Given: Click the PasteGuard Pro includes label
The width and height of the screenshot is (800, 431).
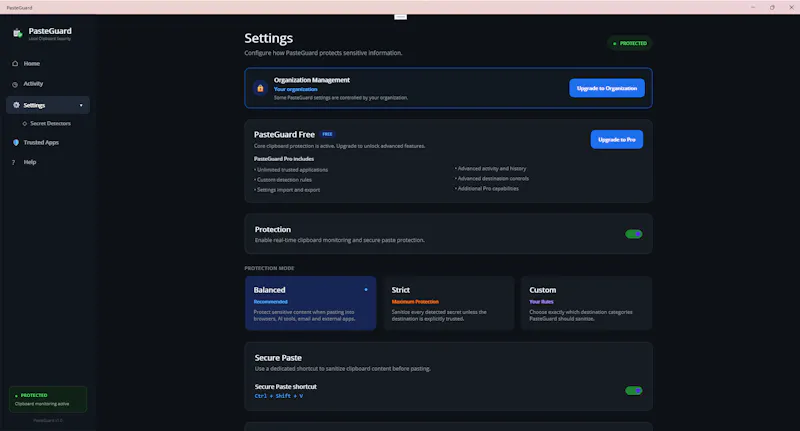Looking at the screenshot, I should pyautogui.click(x=284, y=159).
